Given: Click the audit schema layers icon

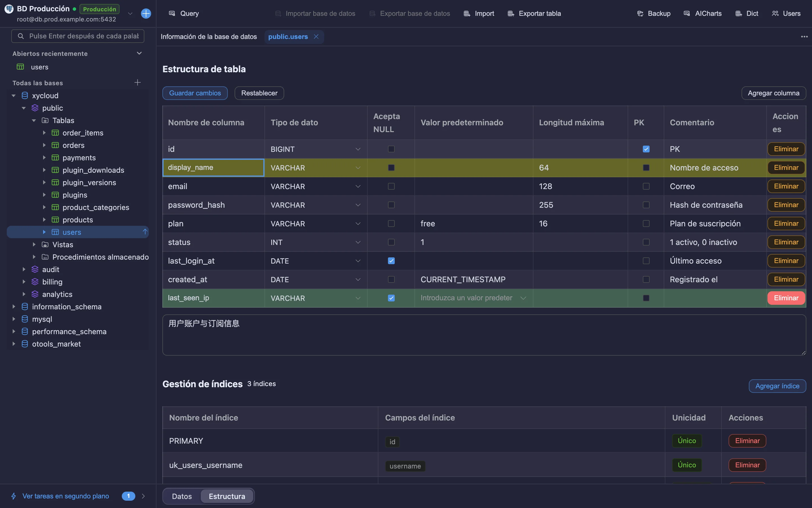Looking at the screenshot, I should point(35,270).
